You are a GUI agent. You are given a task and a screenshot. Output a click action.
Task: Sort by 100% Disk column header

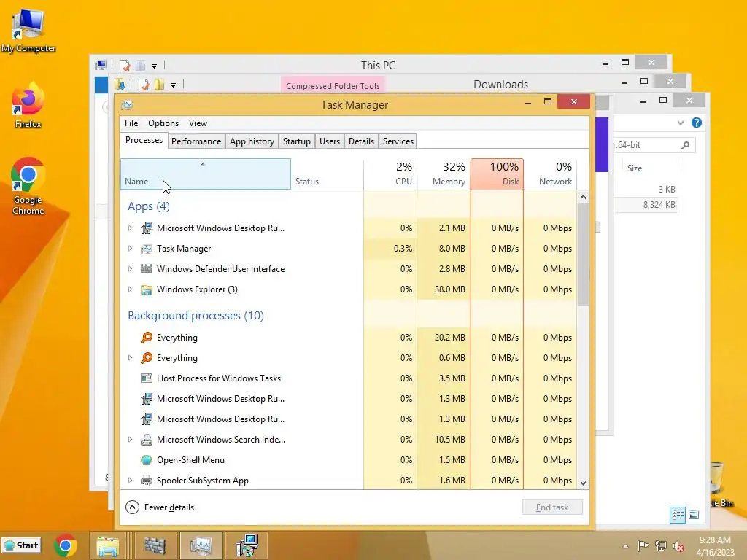[497, 174]
